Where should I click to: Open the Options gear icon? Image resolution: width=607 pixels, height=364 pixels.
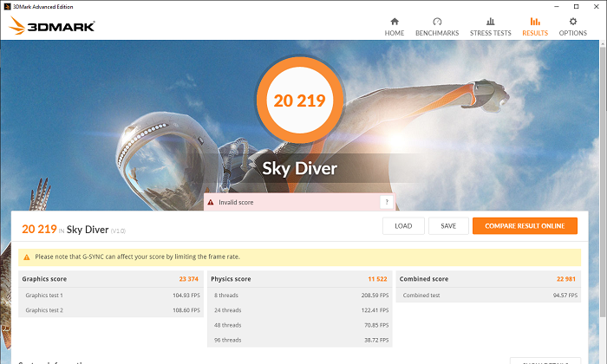pos(572,22)
